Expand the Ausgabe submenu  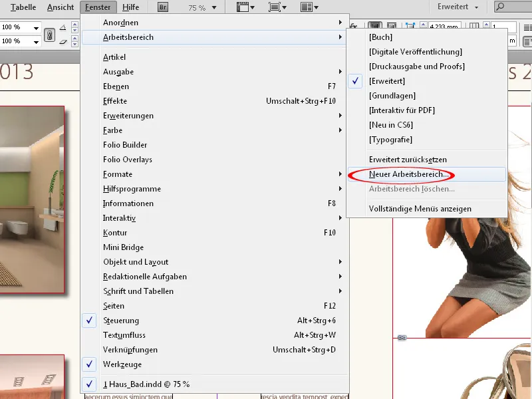click(x=215, y=72)
